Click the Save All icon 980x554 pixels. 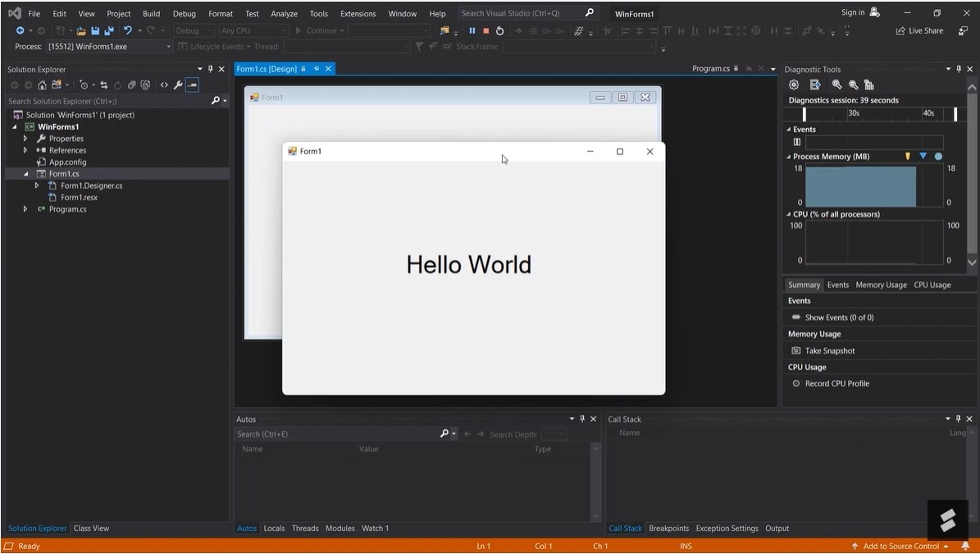click(x=108, y=30)
